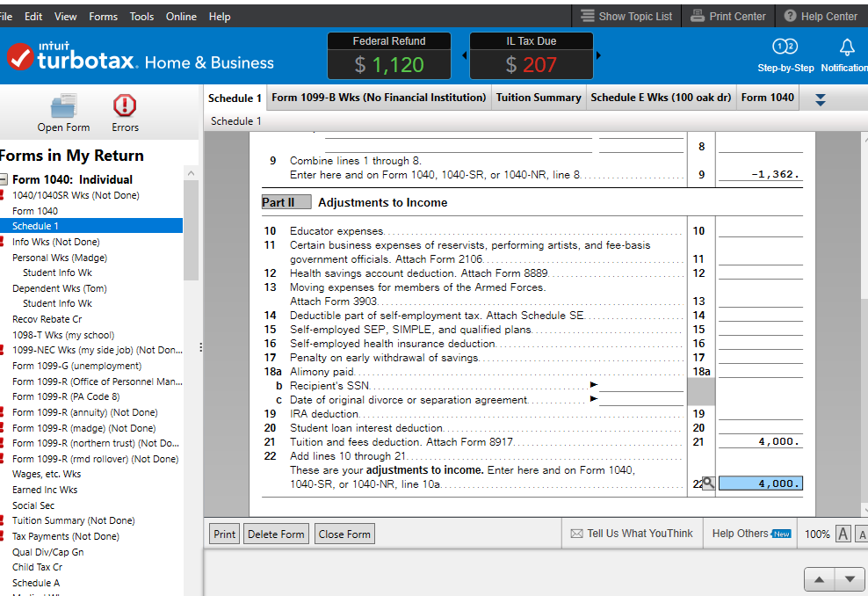This screenshot has height=596, width=868.
Task: Open Schedule A in forms list
Action: (36, 583)
